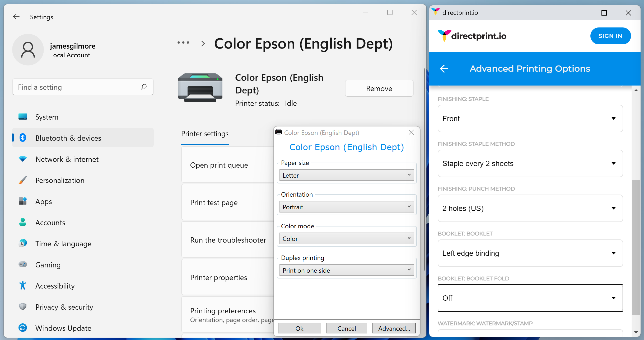Open the Duplex printing dropdown
The image size is (644, 340).
[347, 270]
